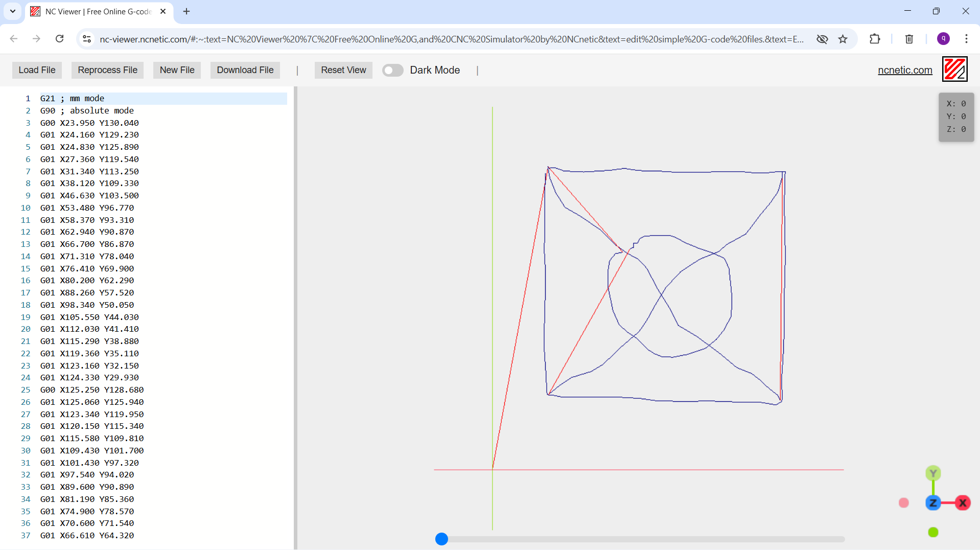Open the browser extensions puzzle icon
Viewport: 980px width, 550px height.
(x=875, y=39)
